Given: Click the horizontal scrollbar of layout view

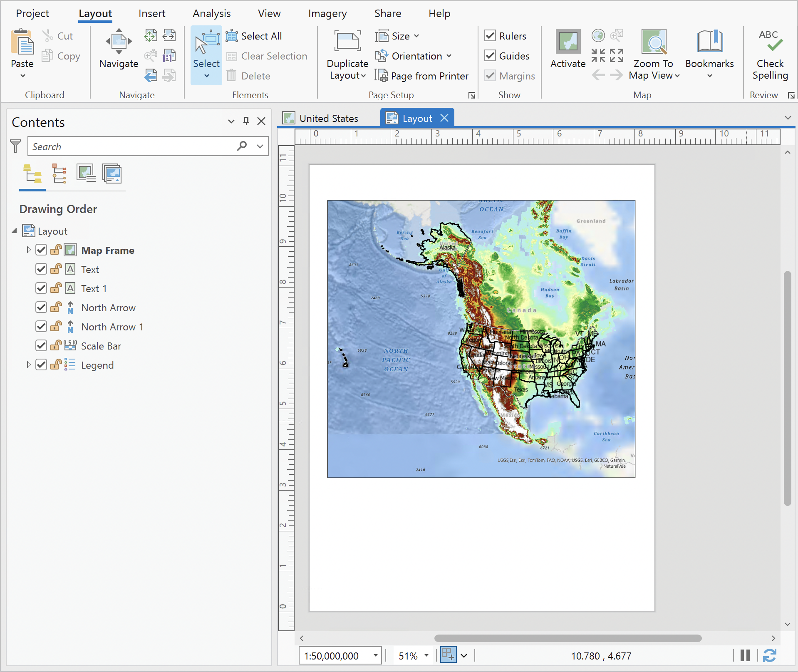Looking at the screenshot, I should 568,638.
